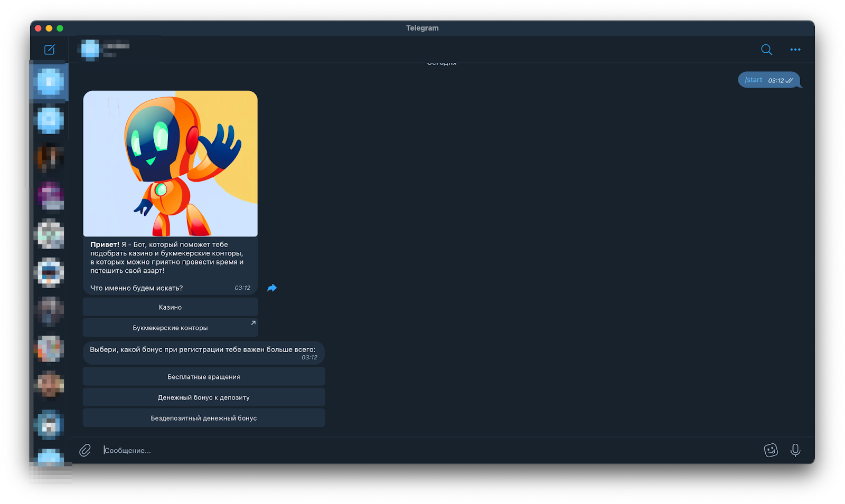Click the /start command in sent message
This screenshot has height=504, width=845.
[x=754, y=80]
